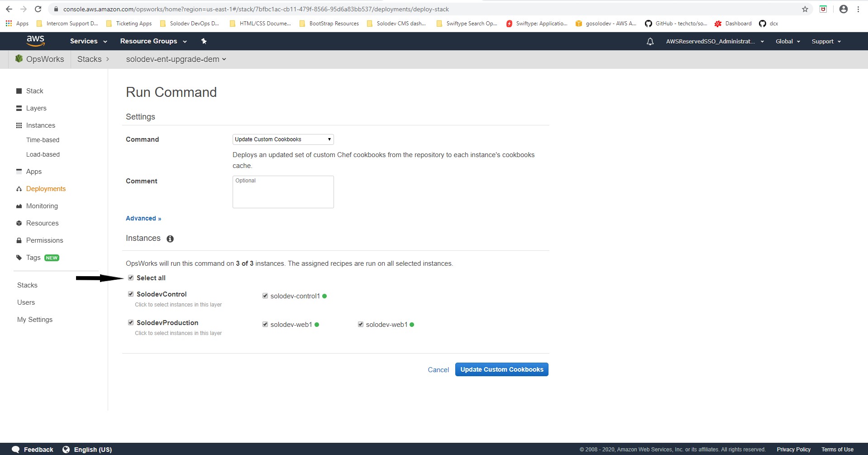
Task: Click the AWS logo
Action: [x=35, y=41]
